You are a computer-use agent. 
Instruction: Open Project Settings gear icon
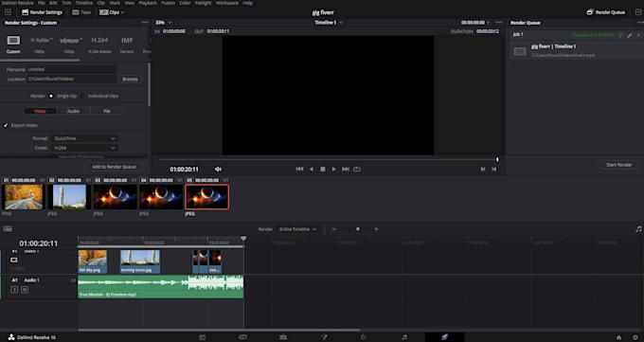[x=635, y=337]
